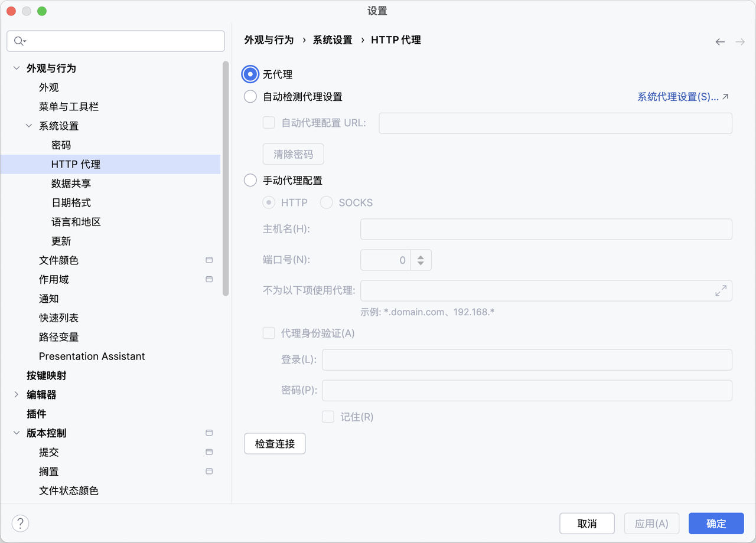The image size is (756, 543).
Task: Click the help question mark icon
Action: [x=20, y=523]
